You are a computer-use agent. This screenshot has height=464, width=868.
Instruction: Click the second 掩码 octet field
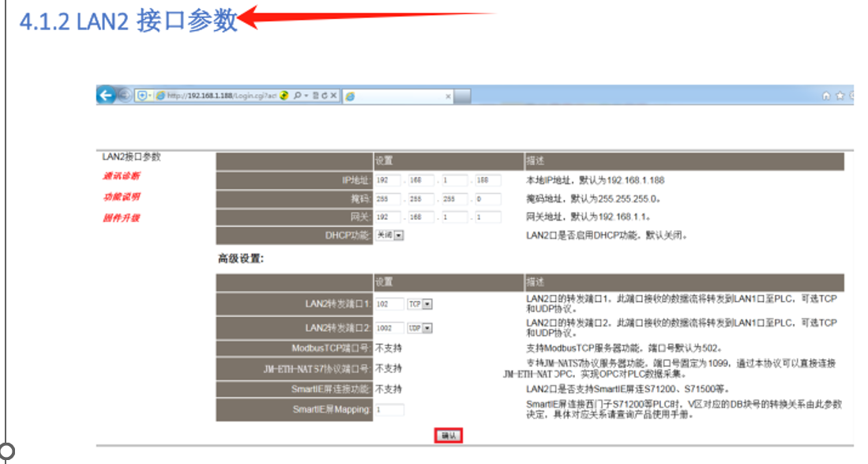coord(421,198)
